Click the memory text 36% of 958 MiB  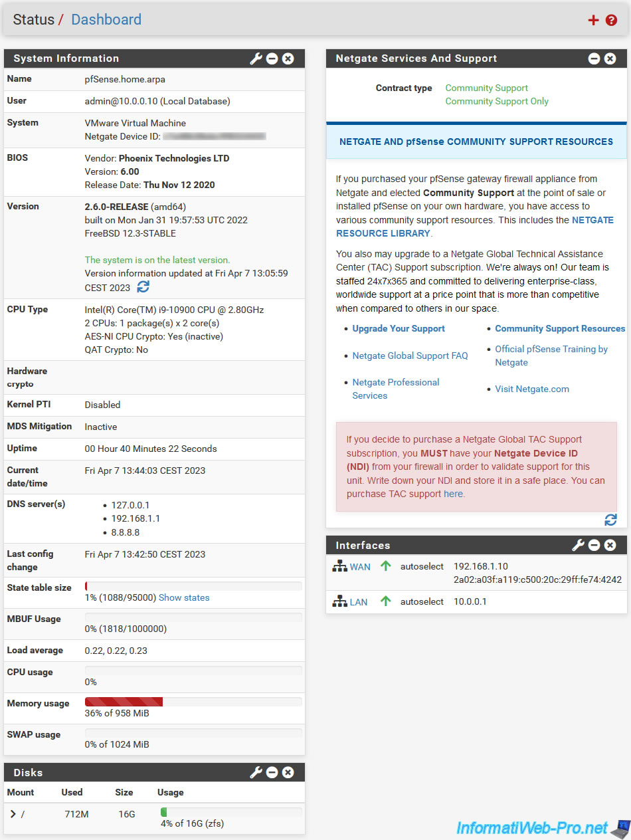(x=117, y=713)
